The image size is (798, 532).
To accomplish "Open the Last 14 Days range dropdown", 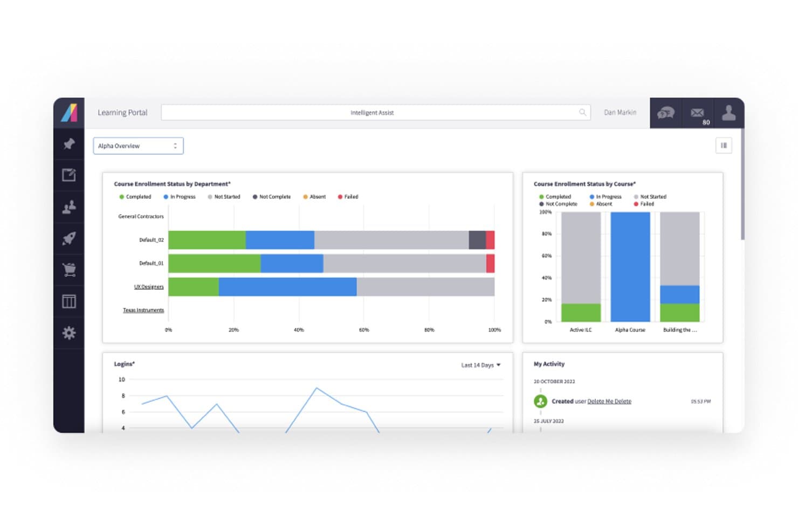I will pos(481,365).
